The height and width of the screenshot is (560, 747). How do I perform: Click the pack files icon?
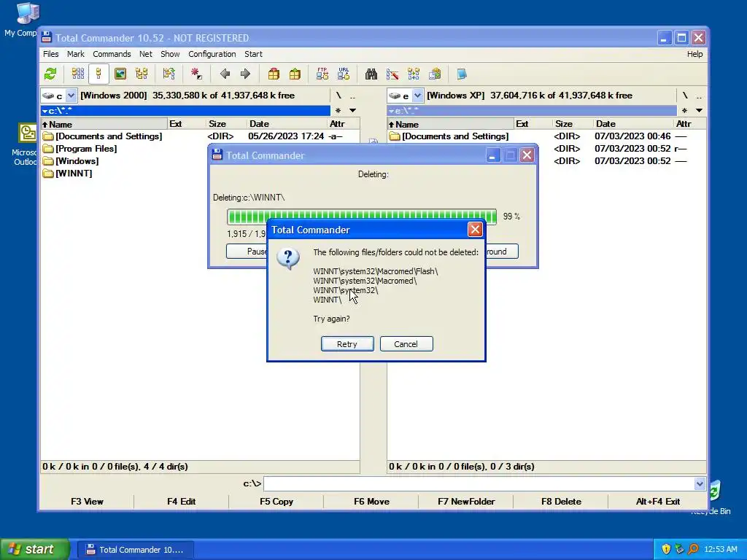pos(274,74)
